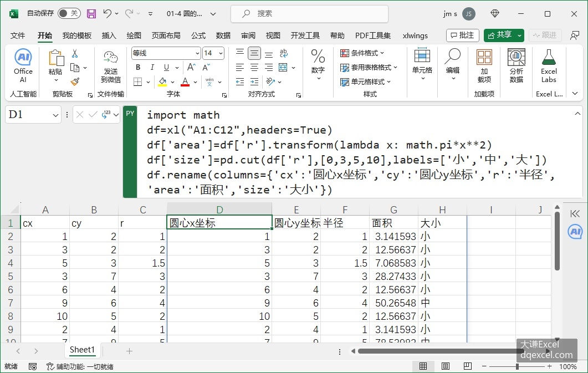
Task: Switch to Page Layout view in the status bar
Action: coord(445,366)
